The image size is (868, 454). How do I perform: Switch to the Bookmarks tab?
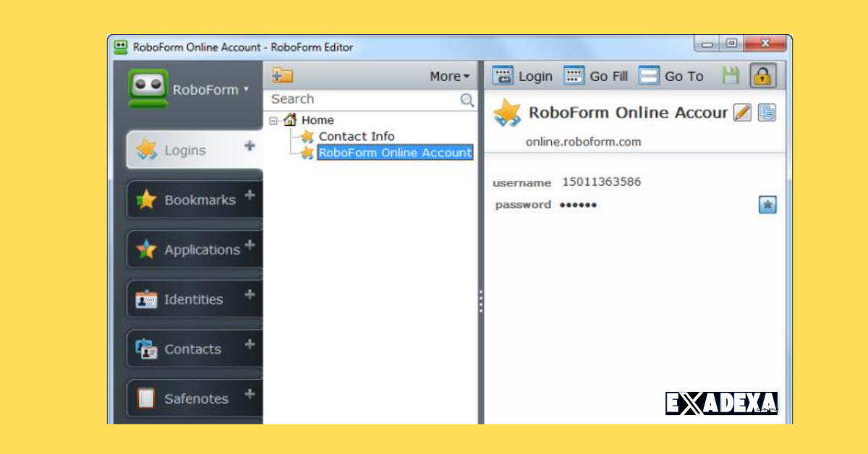(x=199, y=200)
